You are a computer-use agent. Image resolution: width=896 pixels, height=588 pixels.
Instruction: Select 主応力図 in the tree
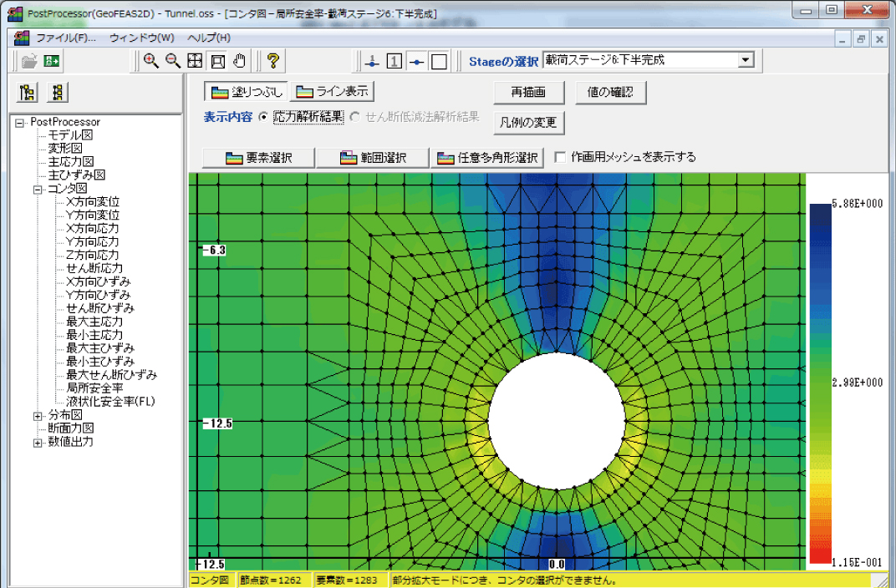tap(70, 161)
